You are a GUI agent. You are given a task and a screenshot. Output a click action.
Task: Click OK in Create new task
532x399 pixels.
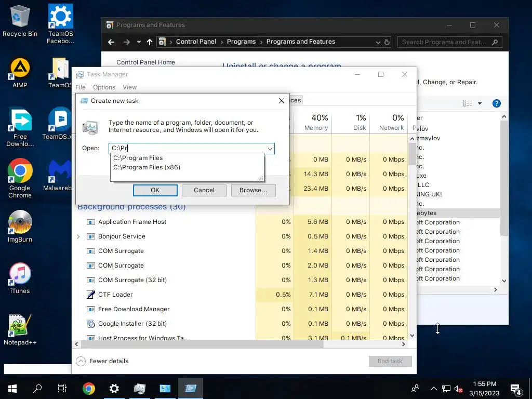tap(155, 190)
